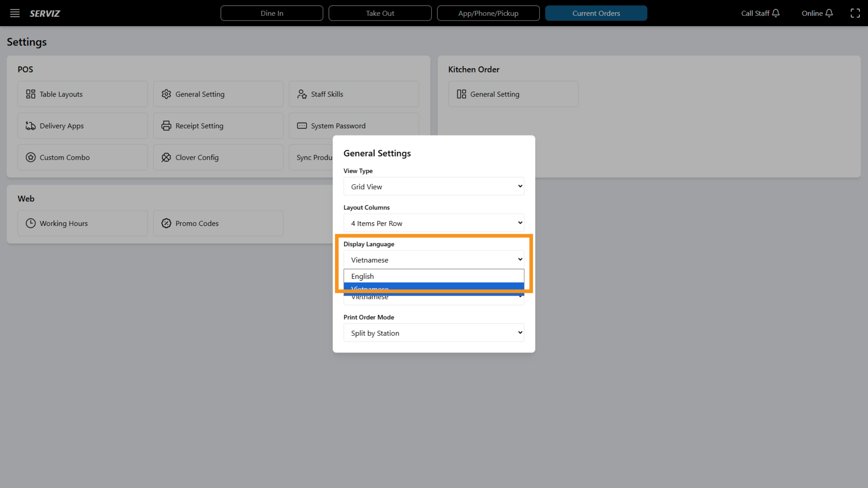The height and width of the screenshot is (488, 868).
Task: Switch to the Take Out tab
Action: pyautogui.click(x=380, y=13)
